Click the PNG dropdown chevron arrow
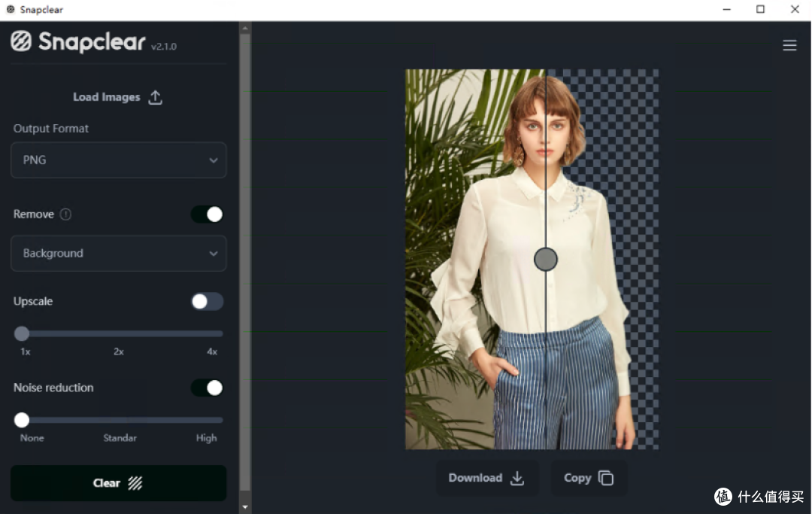812x514 pixels. tap(214, 160)
